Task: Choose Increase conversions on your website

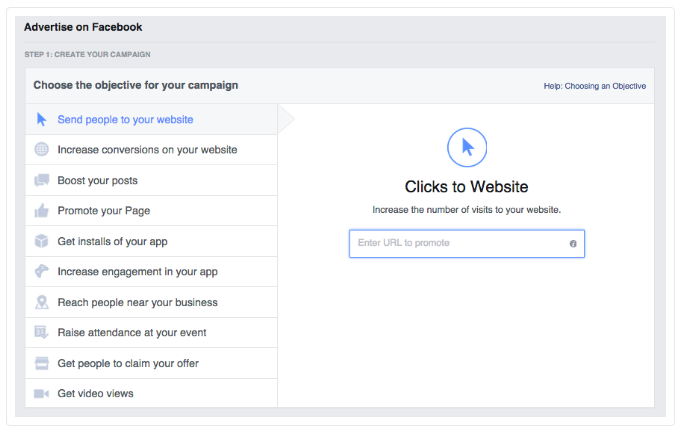Action: (x=151, y=150)
